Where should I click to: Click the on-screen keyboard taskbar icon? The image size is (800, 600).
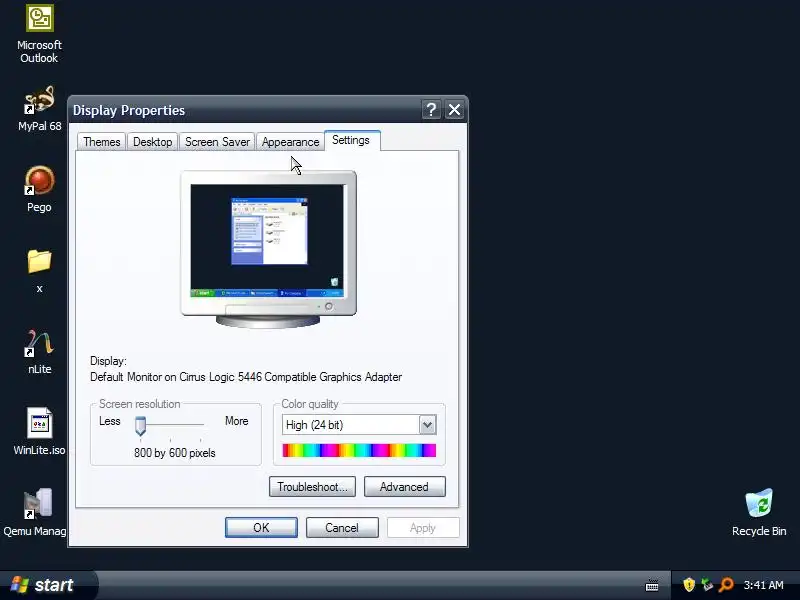click(x=652, y=586)
